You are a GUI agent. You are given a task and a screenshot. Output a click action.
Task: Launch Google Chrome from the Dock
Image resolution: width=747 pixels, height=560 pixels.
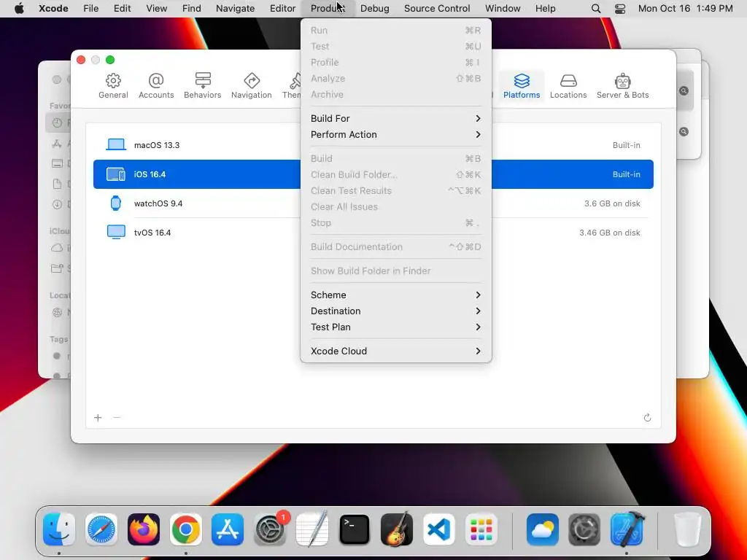coord(186,529)
